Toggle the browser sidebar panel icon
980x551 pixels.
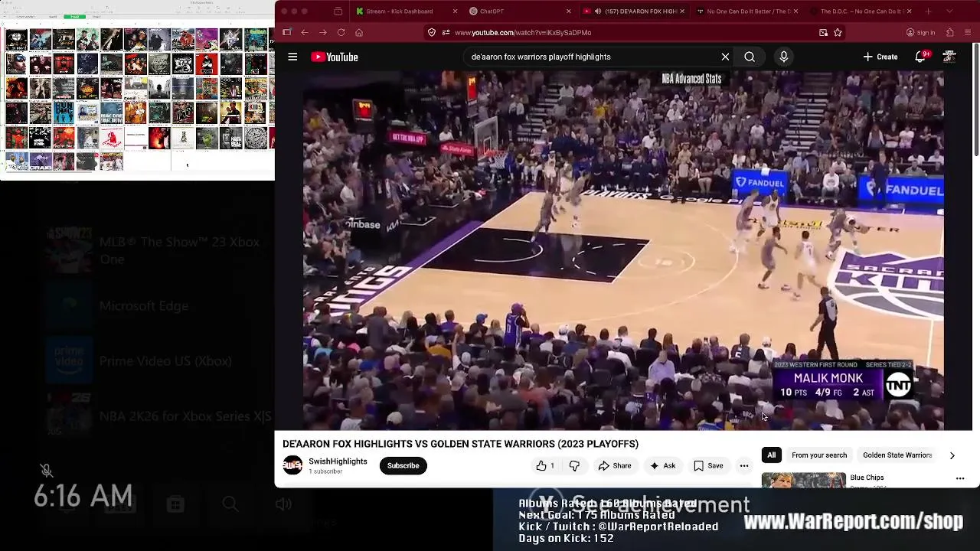[286, 32]
